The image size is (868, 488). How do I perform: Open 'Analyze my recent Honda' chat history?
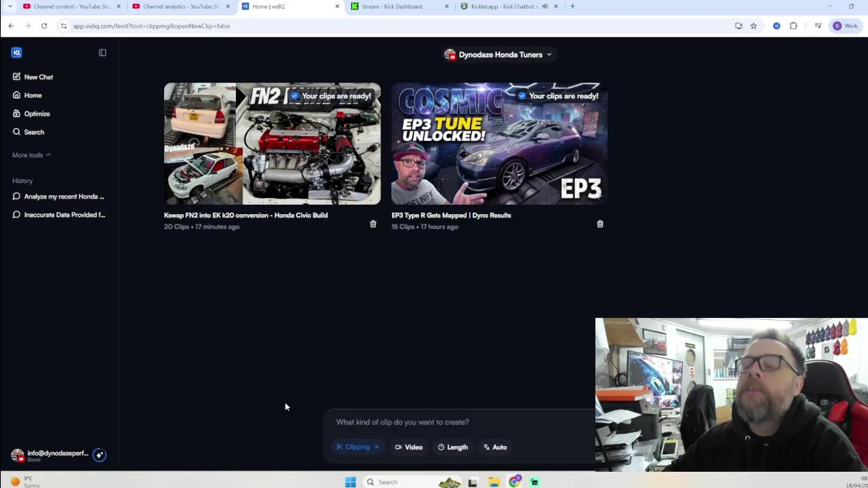58,197
